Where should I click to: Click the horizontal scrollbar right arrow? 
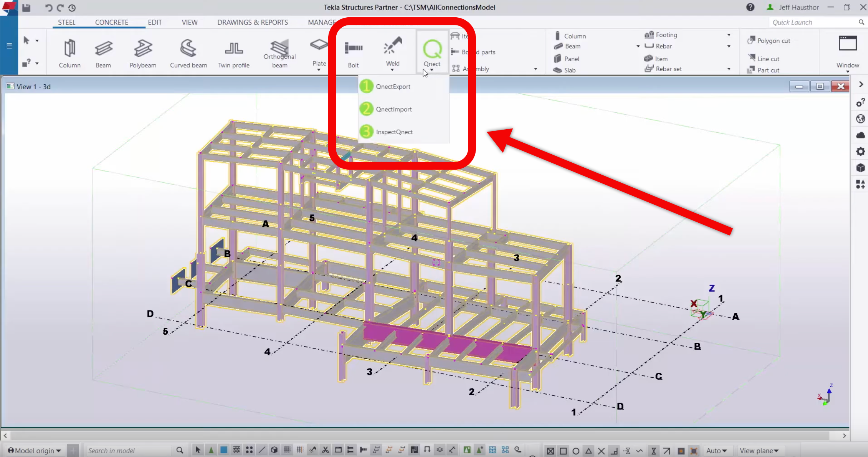coord(844,435)
